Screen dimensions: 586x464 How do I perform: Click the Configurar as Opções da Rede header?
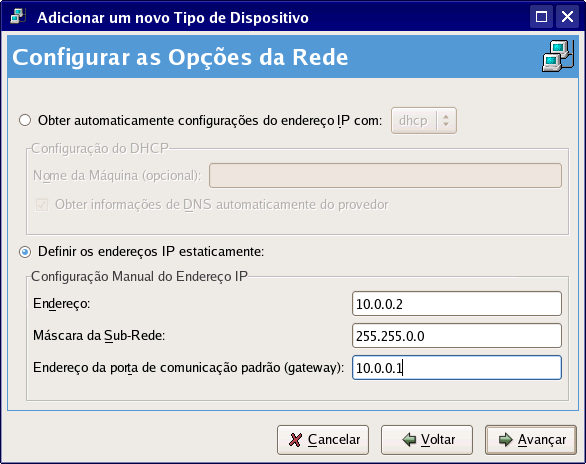point(180,57)
